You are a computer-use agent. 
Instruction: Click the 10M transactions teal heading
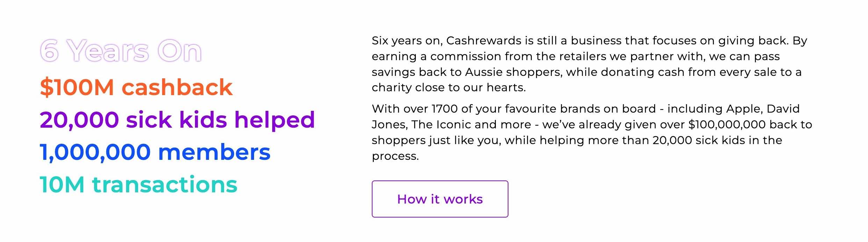138,184
